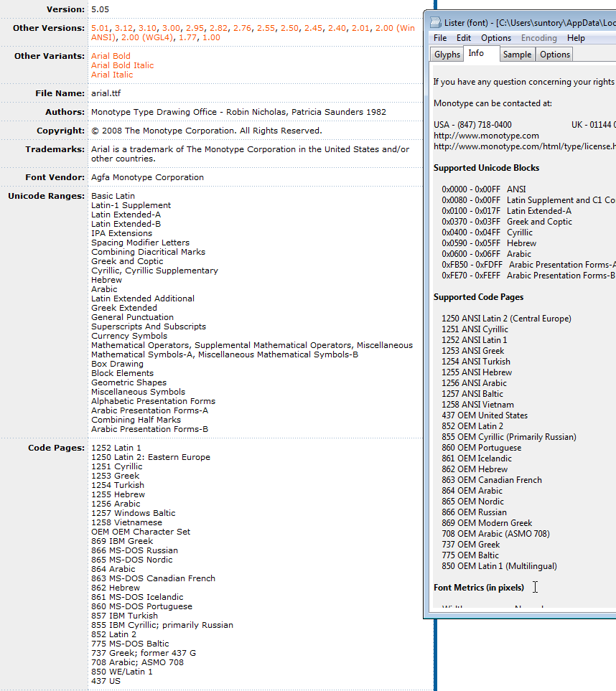Open version 3.10 link

point(147,28)
